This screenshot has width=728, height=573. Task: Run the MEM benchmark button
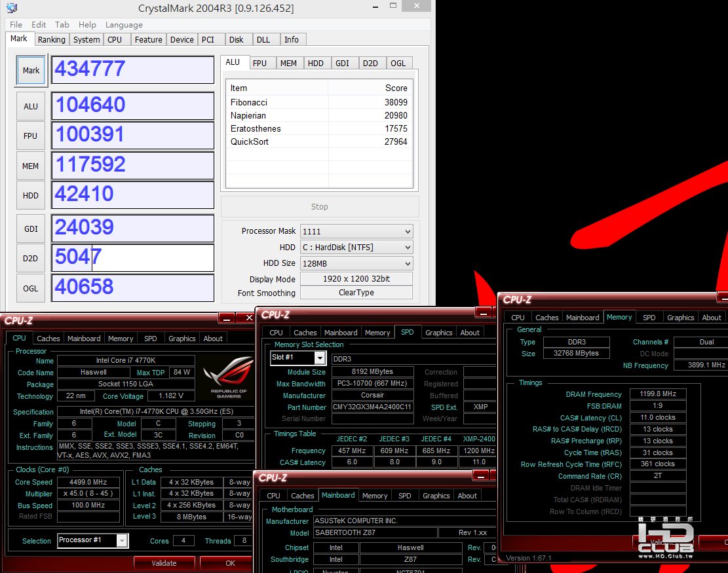[31, 166]
